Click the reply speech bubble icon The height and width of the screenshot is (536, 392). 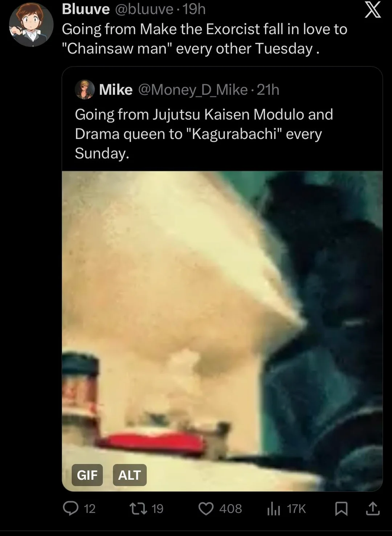point(70,508)
